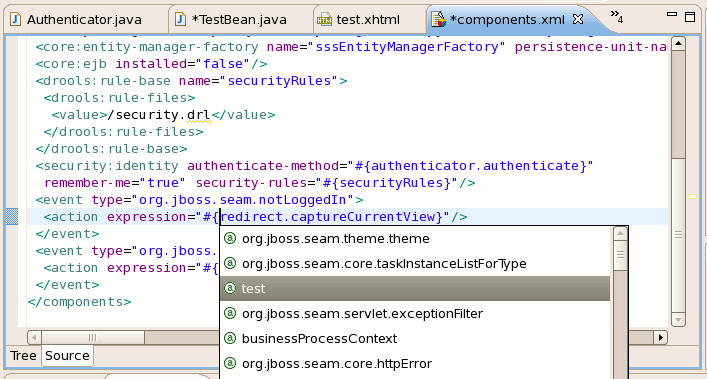Pick the highlighted test suggestion
Image resolution: width=707 pixels, height=379 pixels.
tap(415, 288)
